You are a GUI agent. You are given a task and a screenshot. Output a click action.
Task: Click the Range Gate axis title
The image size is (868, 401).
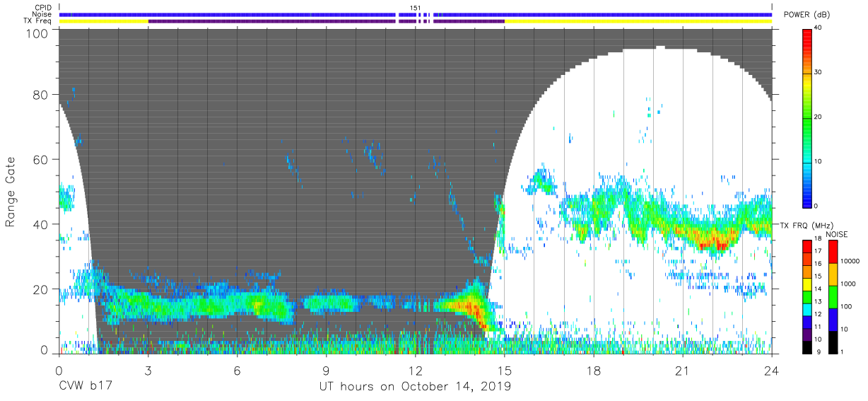point(11,192)
